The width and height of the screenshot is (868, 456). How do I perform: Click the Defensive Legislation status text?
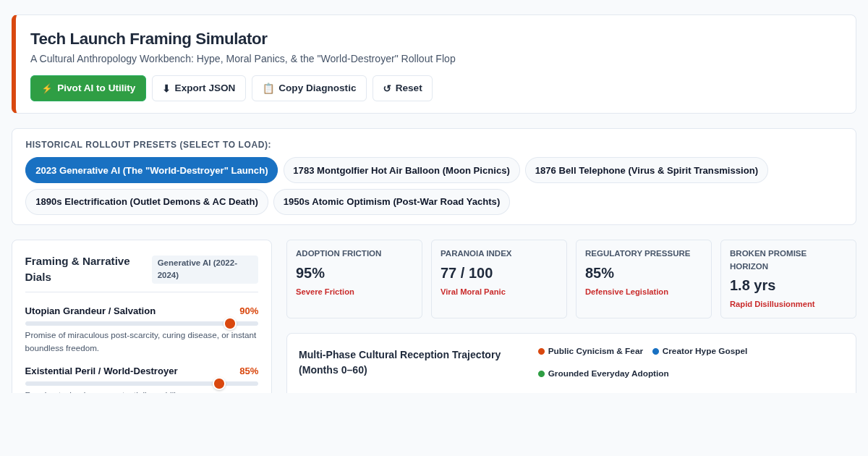(626, 292)
